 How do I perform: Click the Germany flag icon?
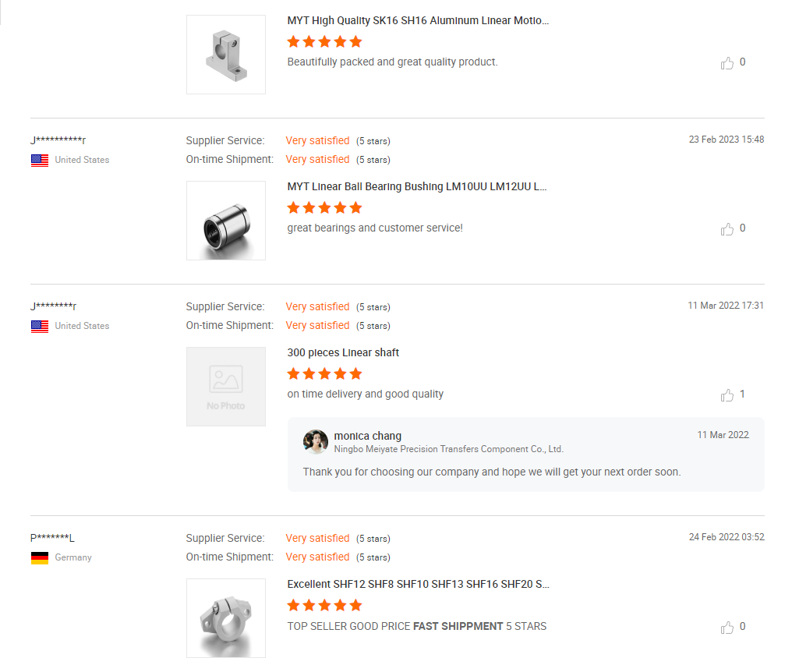[x=40, y=558]
